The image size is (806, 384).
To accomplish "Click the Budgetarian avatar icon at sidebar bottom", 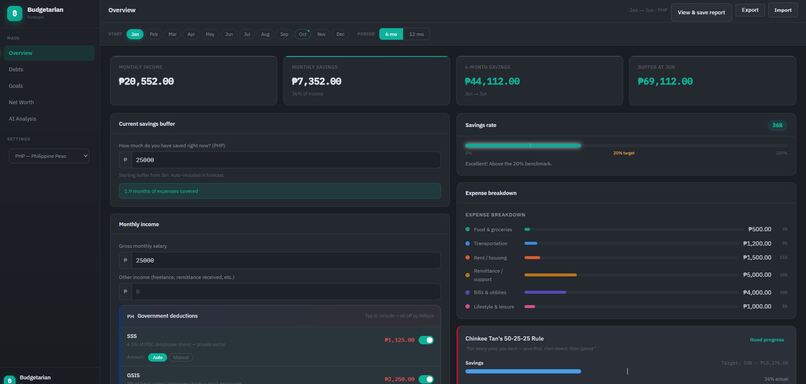I will (10, 379).
